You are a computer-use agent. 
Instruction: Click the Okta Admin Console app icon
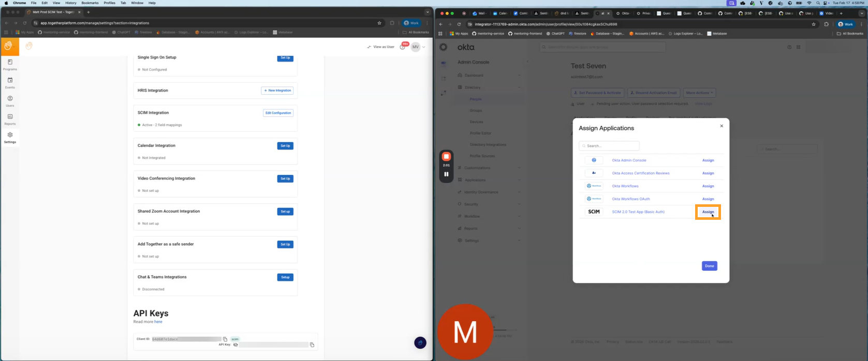[x=594, y=160]
